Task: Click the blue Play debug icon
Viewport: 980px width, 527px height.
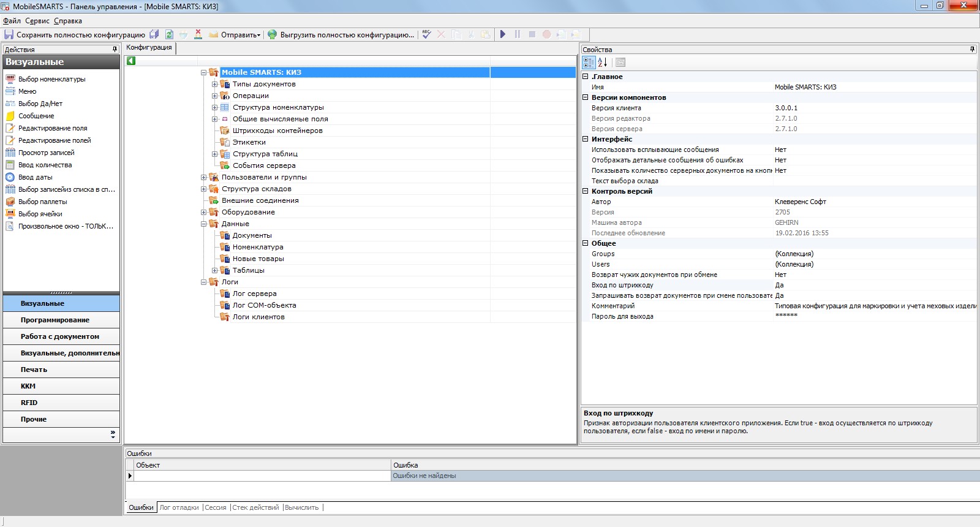Action: [x=503, y=34]
